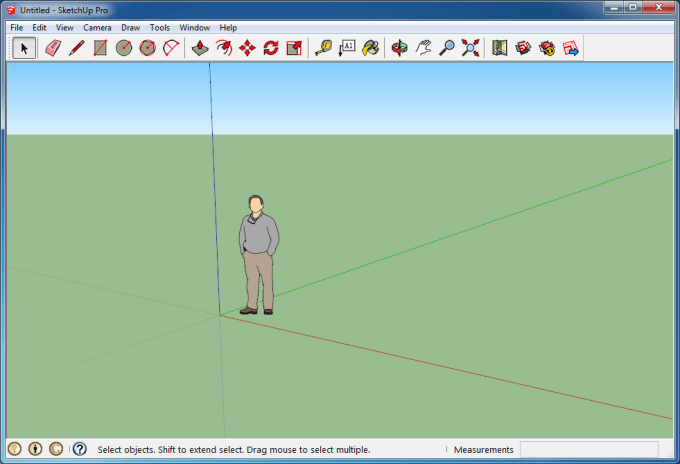Select the Arc tool
The height and width of the screenshot is (464, 680).
tap(171, 48)
